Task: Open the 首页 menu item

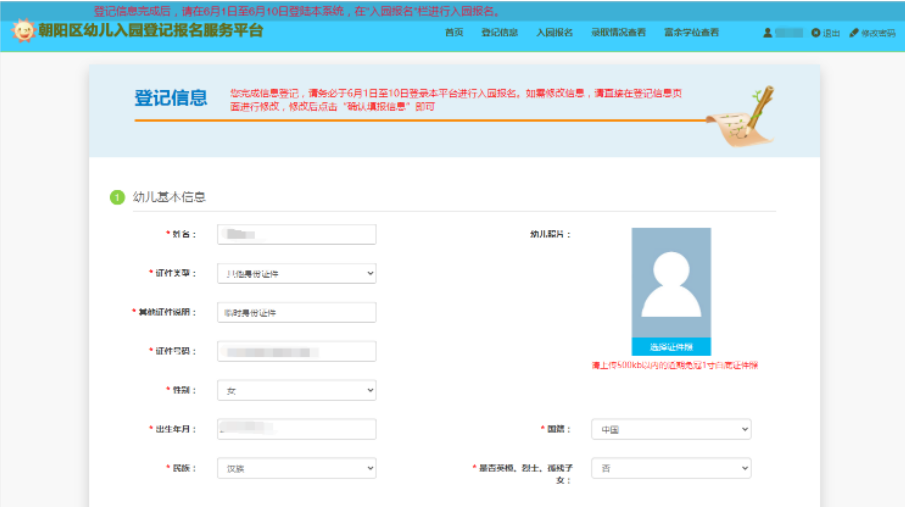Action: [454, 32]
